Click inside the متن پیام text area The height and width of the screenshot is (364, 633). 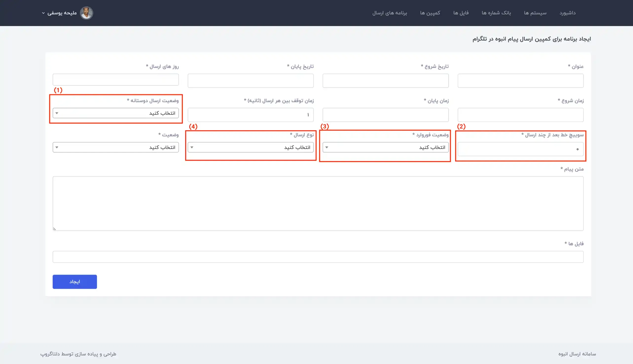318,203
